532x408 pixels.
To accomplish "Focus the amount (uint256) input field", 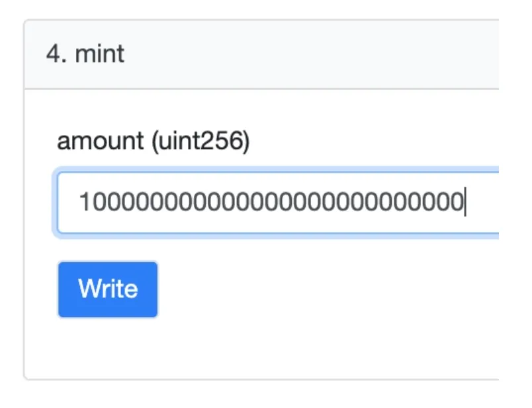I will point(278,203).
